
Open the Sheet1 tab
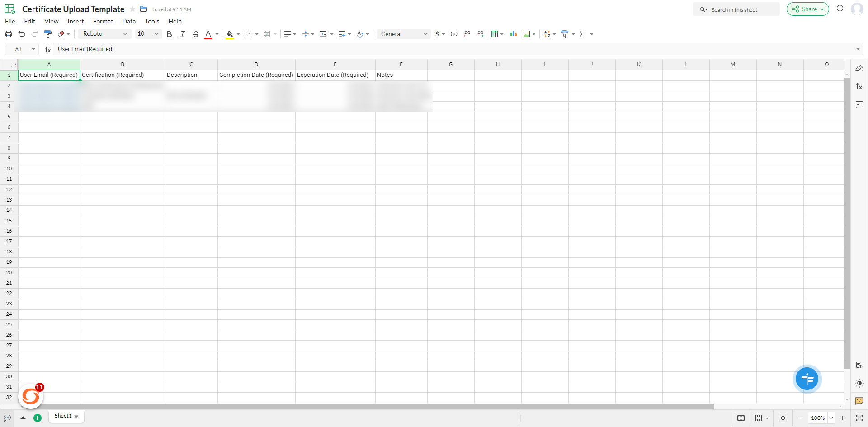click(x=66, y=416)
